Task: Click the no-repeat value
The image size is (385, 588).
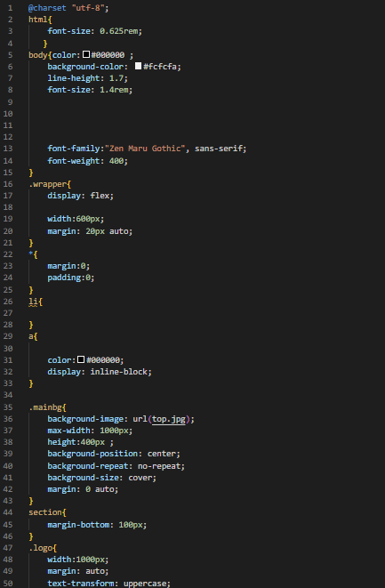Action: (159, 466)
